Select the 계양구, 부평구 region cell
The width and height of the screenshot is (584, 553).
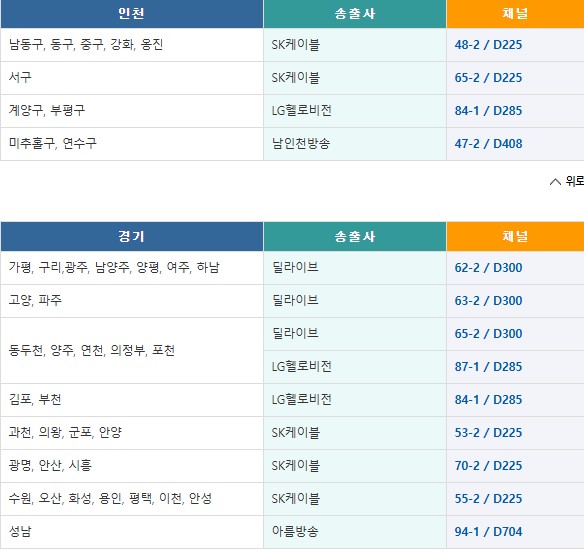click(132, 111)
